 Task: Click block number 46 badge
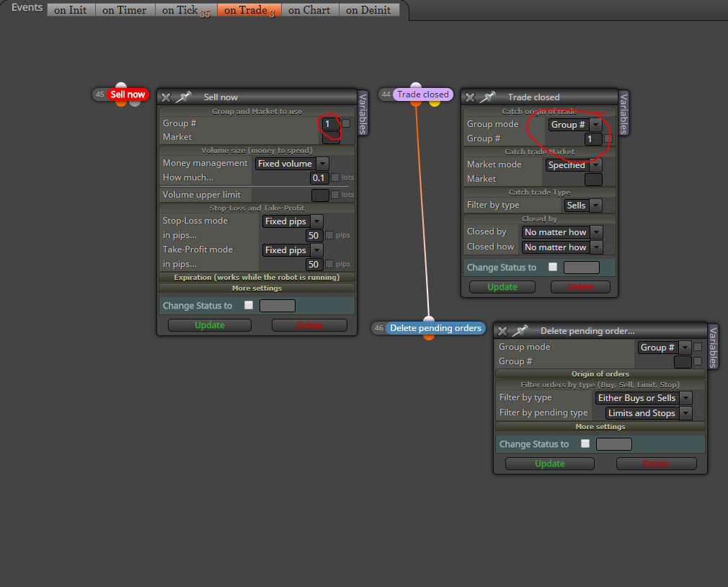click(x=379, y=328)
